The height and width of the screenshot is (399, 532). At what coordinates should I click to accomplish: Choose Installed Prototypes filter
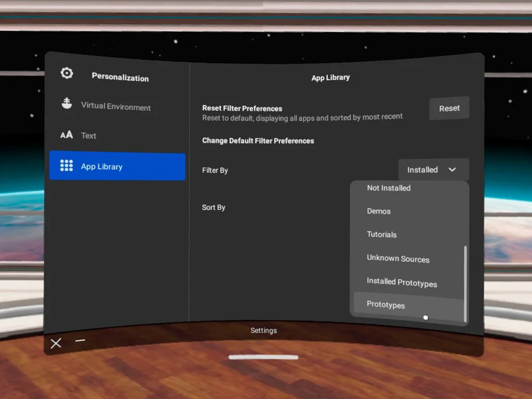click(x=402, y=282)
